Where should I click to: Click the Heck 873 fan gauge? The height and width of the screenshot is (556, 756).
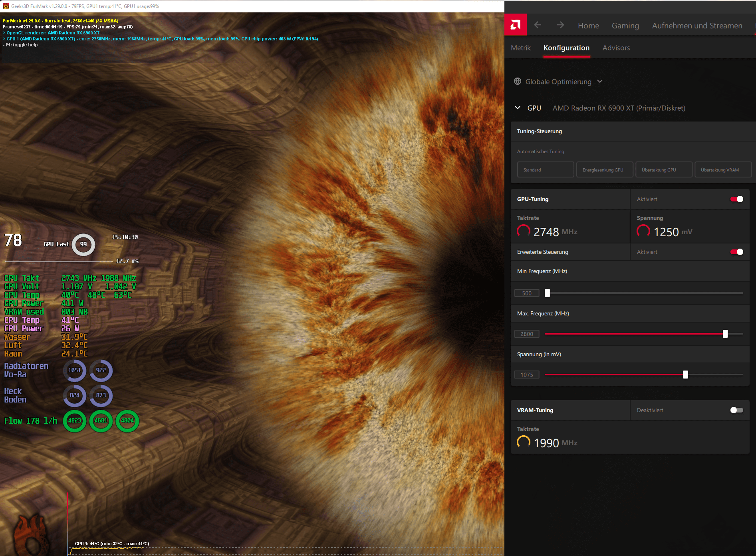[101, 395]
